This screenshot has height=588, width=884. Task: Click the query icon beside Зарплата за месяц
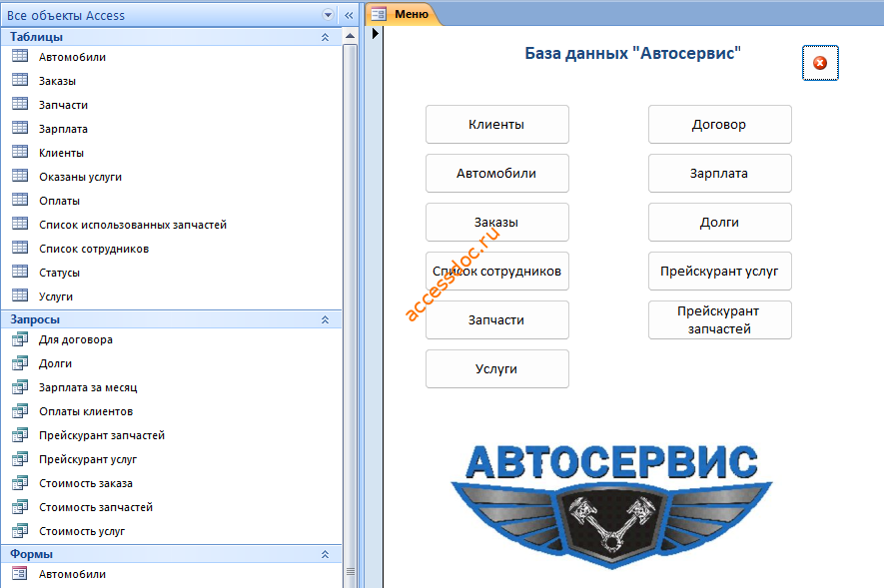pos(20,387)
